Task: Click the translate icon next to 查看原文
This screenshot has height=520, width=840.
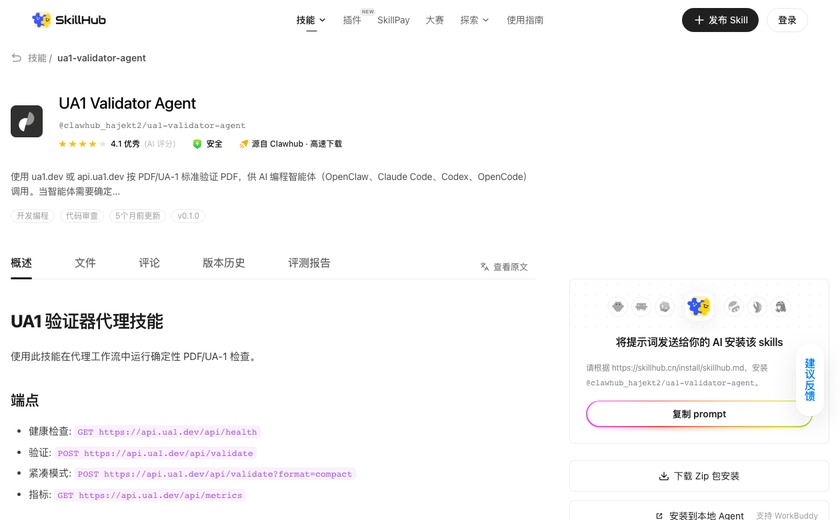Action: [484, 267]
